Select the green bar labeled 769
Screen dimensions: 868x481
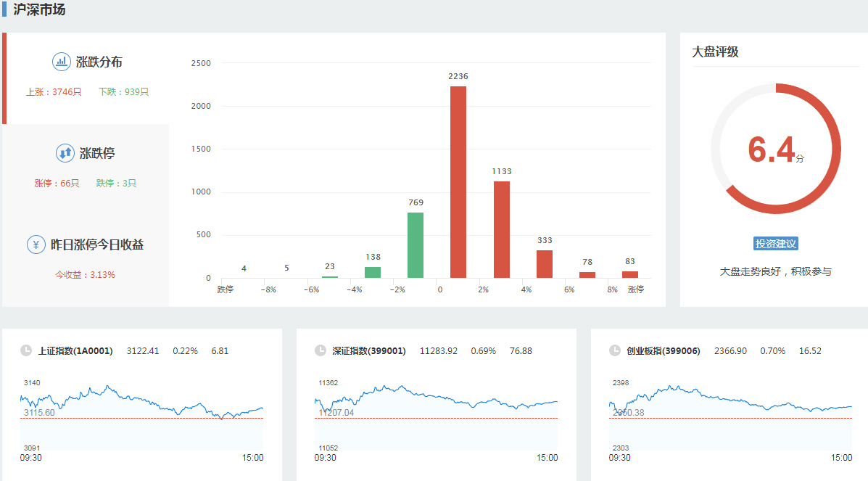coord(416,245)
